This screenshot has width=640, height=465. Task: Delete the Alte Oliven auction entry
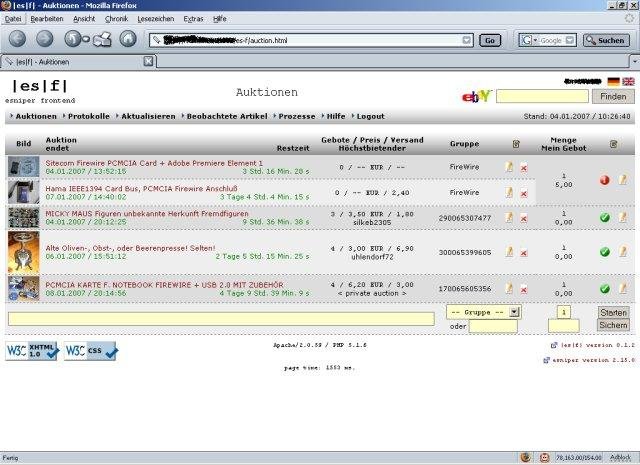(x=524, y=253)
